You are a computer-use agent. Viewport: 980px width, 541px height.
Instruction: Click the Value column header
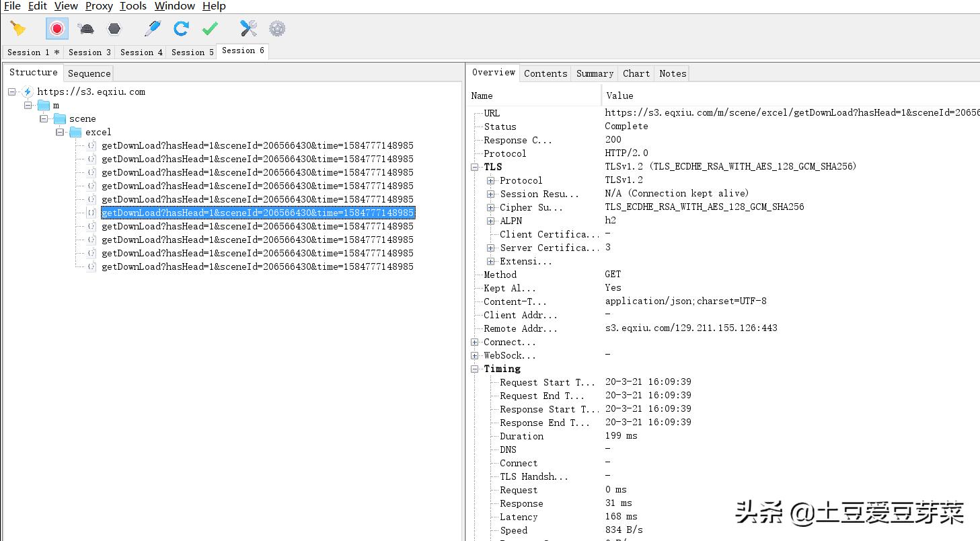[x=619, y=96]
